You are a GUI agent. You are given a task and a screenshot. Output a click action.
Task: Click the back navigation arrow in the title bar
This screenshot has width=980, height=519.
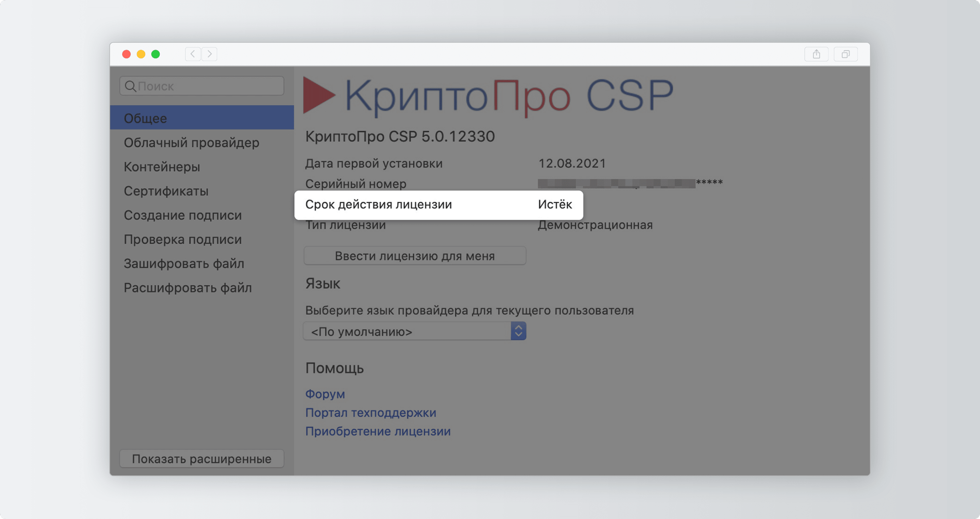tap(193, 54)
